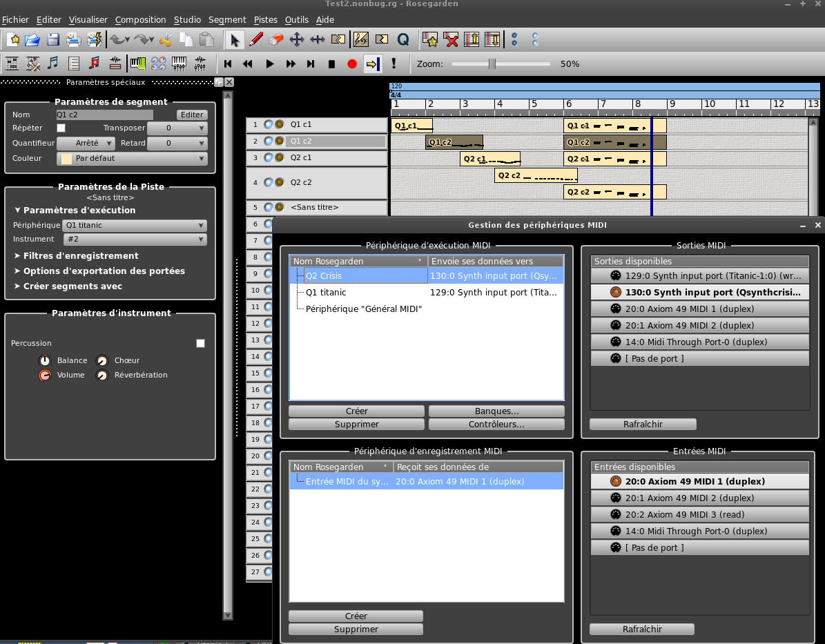Open a file with the folder icon
Screen dimensions: 825x644
(32, 40)
